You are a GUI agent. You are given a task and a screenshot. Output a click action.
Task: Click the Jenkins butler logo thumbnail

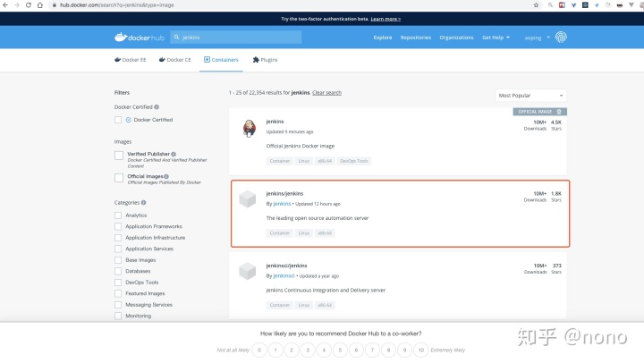point(249,128)
